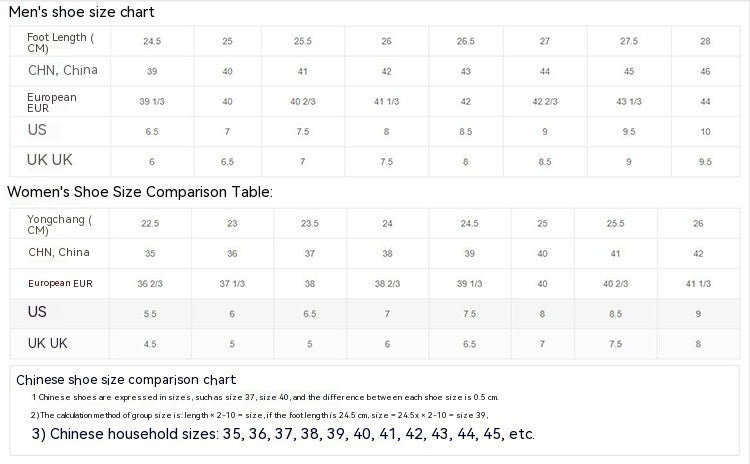Image resolution: width=750 pixels, height=464 pixels.
Task: Click men's US size 10 cell
Action: point(705,132)
